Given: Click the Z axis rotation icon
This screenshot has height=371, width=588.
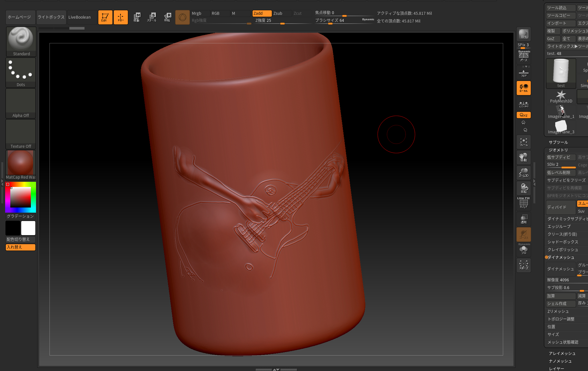Looking at the screenshot, I should point(525,130).
